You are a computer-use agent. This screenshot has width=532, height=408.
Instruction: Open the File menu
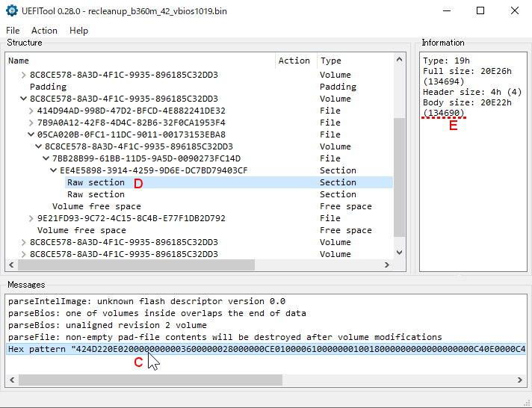13,31
